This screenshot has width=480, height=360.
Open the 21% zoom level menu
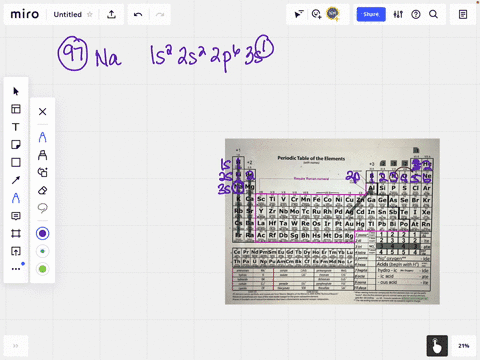[x=464, y=346]
